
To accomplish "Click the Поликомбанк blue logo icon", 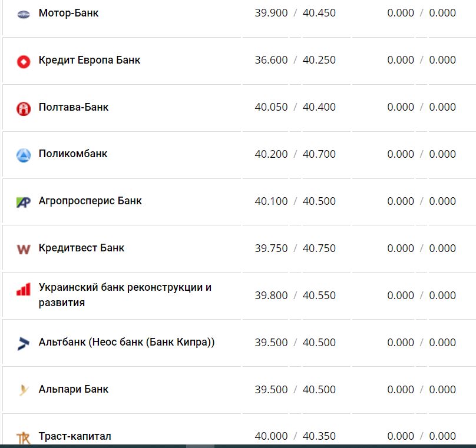I will (23, 155).
